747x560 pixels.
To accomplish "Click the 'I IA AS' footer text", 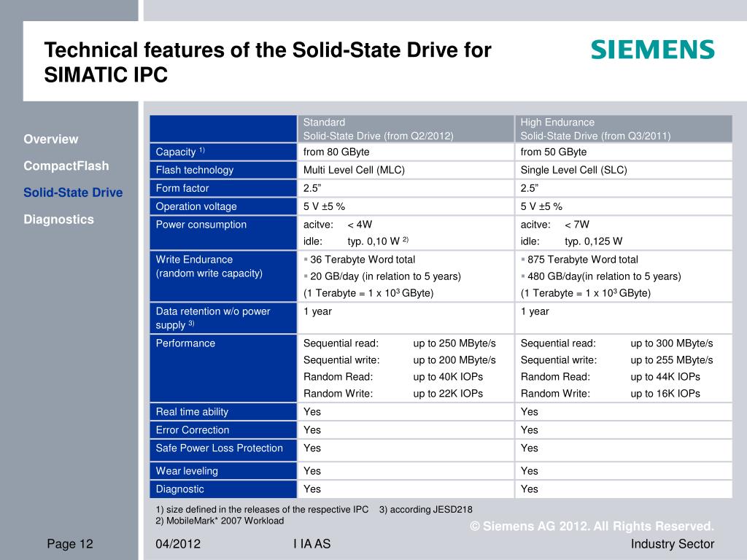I will pos(312,544).
